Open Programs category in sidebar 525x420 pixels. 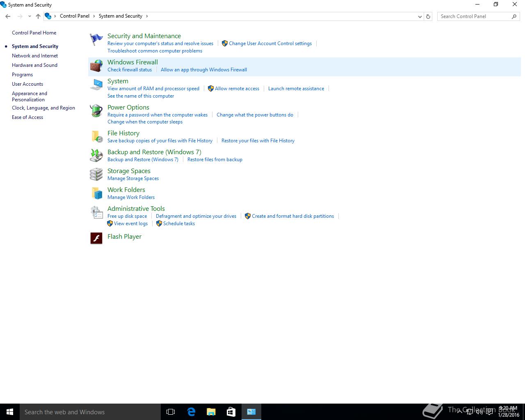tap(22, 75)
